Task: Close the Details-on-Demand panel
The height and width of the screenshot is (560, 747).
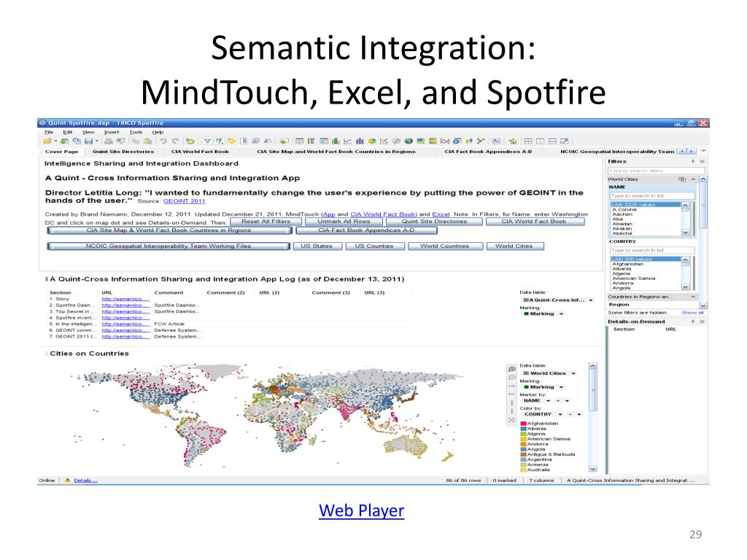Action: (702, 322)
